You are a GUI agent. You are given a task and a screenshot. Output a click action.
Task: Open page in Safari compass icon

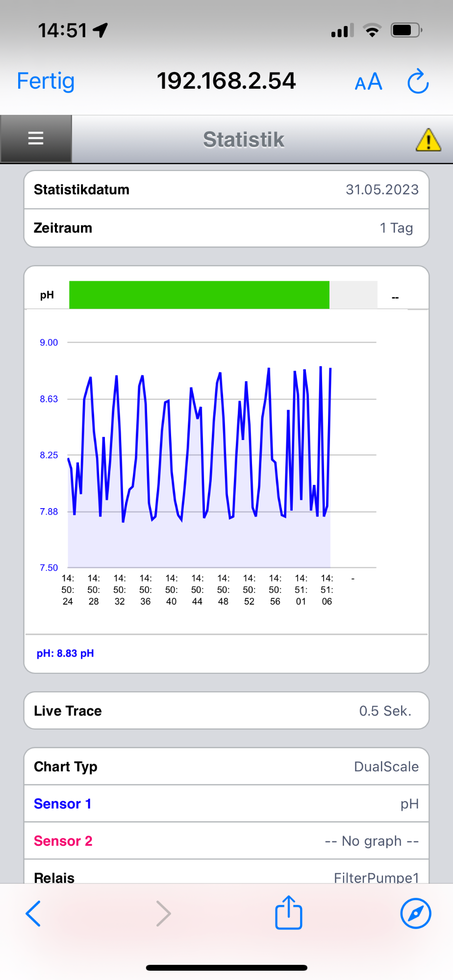415,913
